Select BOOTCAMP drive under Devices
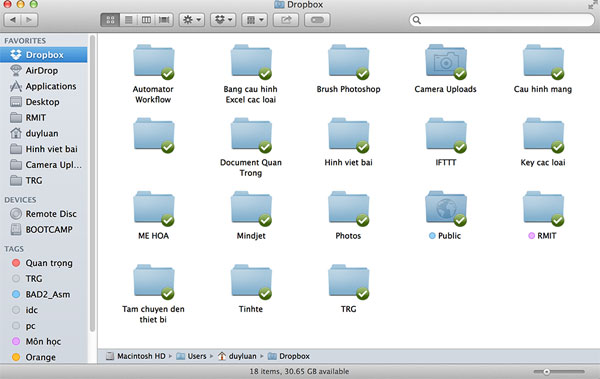Screen dimensions: 600x379 coord(44,229)
